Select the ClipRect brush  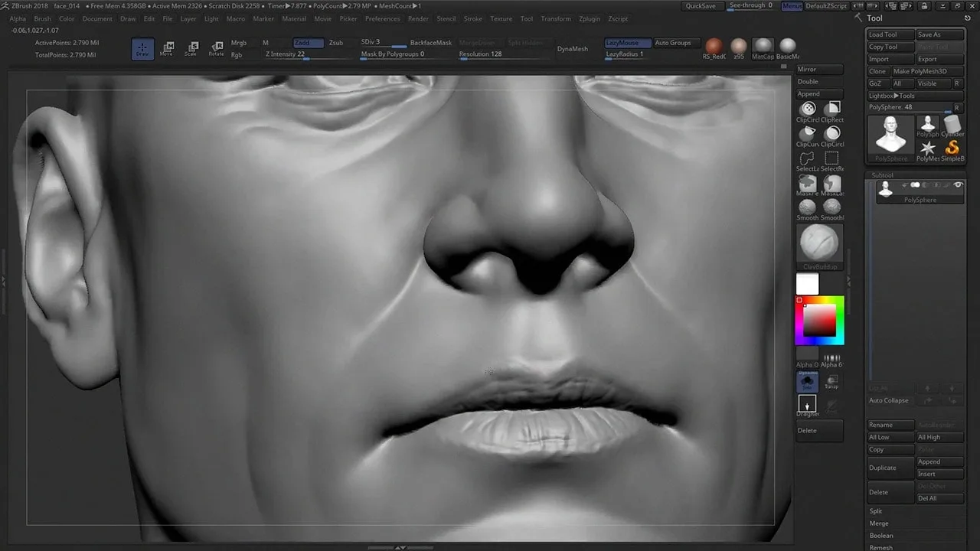pyautogui.click(x=832, y=112)
